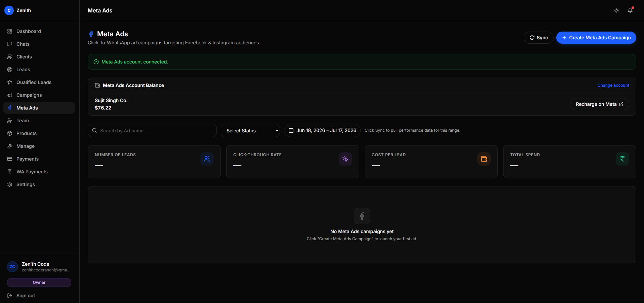
Task: Open the Team page
Action: [x=39, y=121]
